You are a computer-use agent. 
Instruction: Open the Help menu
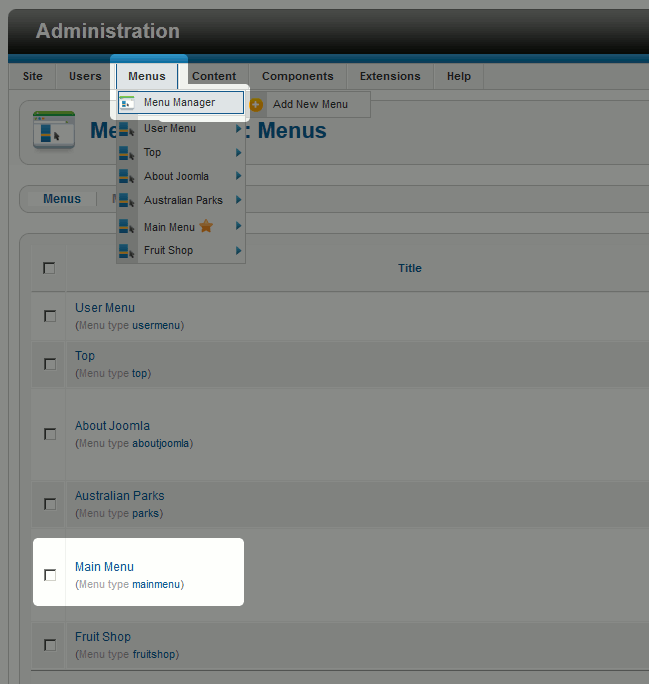pyautogui.click(x=459, y=76)
